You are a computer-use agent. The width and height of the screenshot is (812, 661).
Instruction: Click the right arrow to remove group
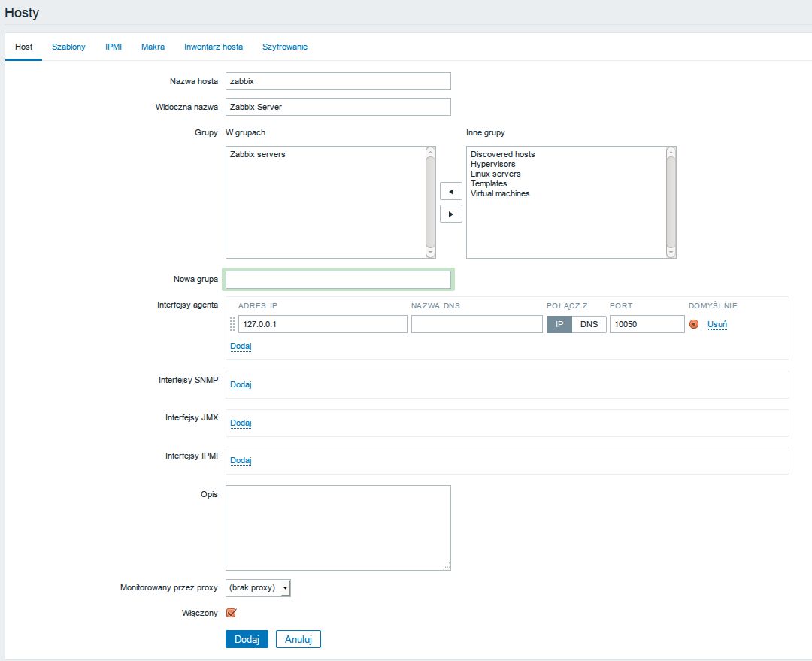450,214
